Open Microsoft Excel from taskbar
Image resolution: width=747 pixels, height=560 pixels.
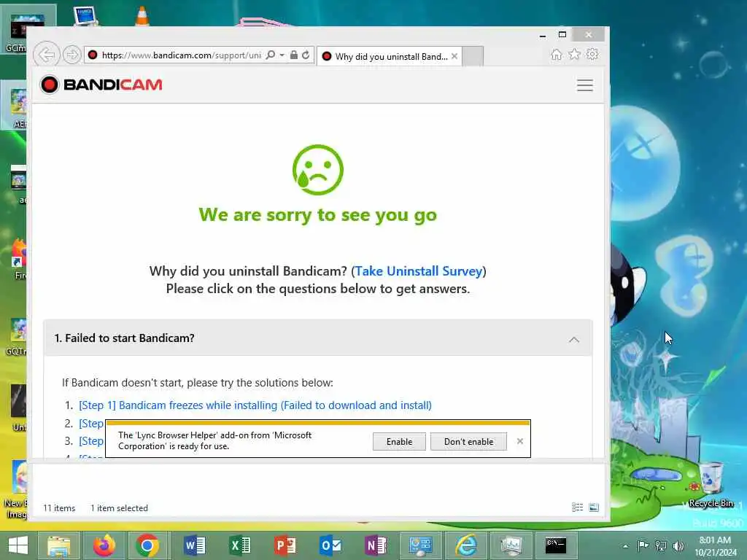(239, 545)
